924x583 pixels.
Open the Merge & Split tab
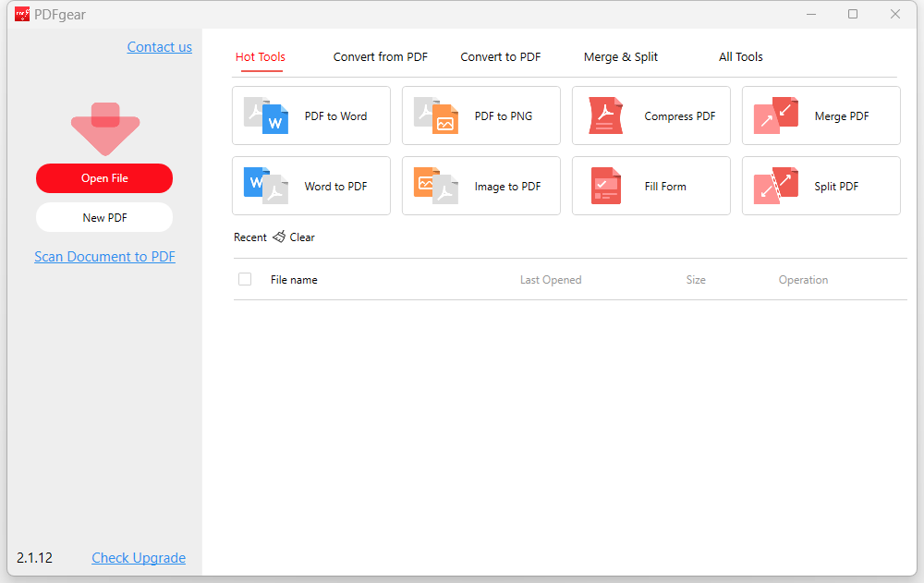pyautogui.click(x=621, y=57)
